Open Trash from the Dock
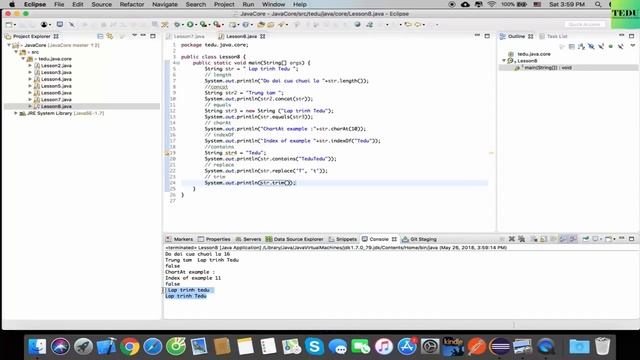Image resolution: width=640 pixels, height=360 pixels. pos(602,347)
